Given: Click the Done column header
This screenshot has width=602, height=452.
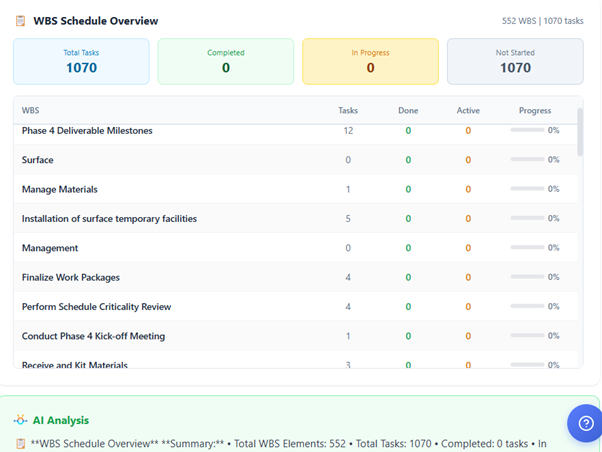Looking at the screenshot, I should pyautogui.click(x=408, y=111).
